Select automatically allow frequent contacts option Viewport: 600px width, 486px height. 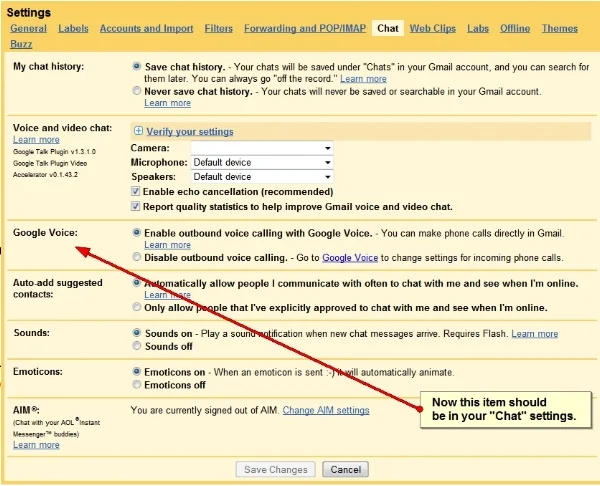pyautogui.click(x=137, y=283)
